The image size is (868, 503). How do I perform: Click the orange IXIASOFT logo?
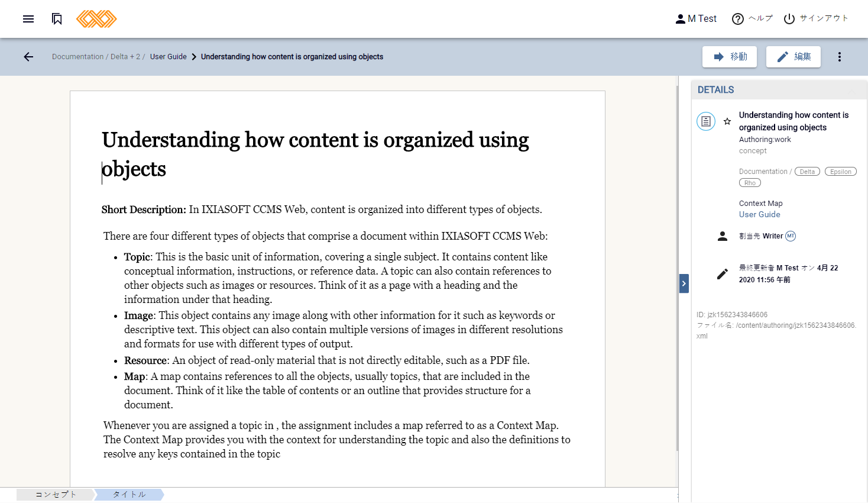point(96,19)
